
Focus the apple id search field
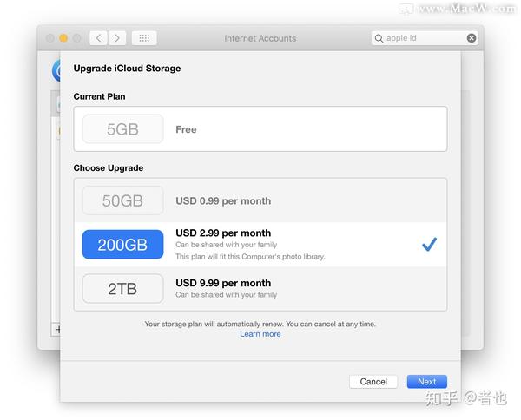pos(425,38)
